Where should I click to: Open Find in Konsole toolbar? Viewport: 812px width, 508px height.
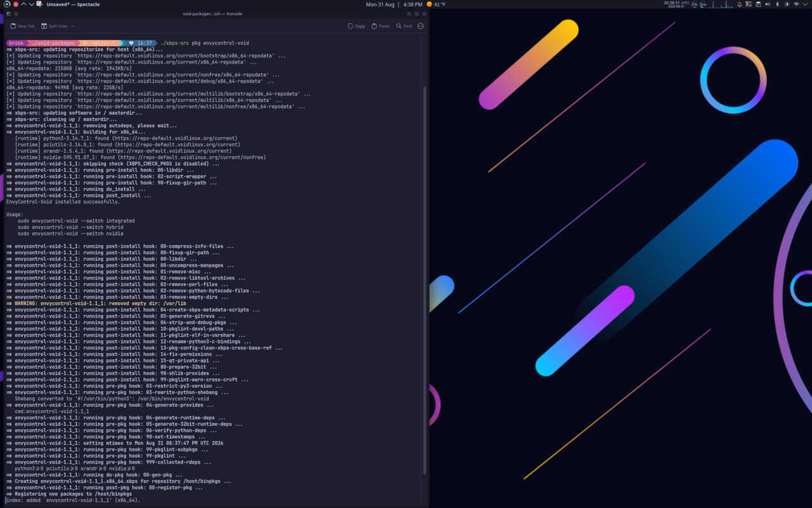[x=404, y=26]
